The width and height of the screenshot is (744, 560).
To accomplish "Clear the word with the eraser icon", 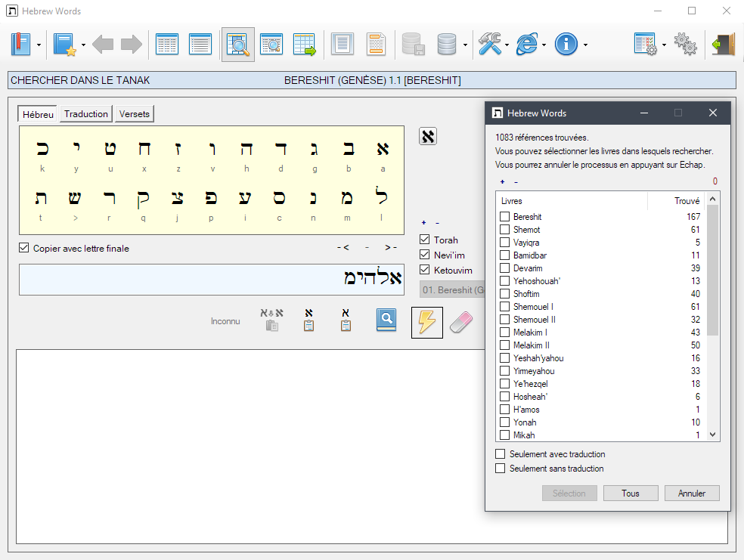I will 461,323.
